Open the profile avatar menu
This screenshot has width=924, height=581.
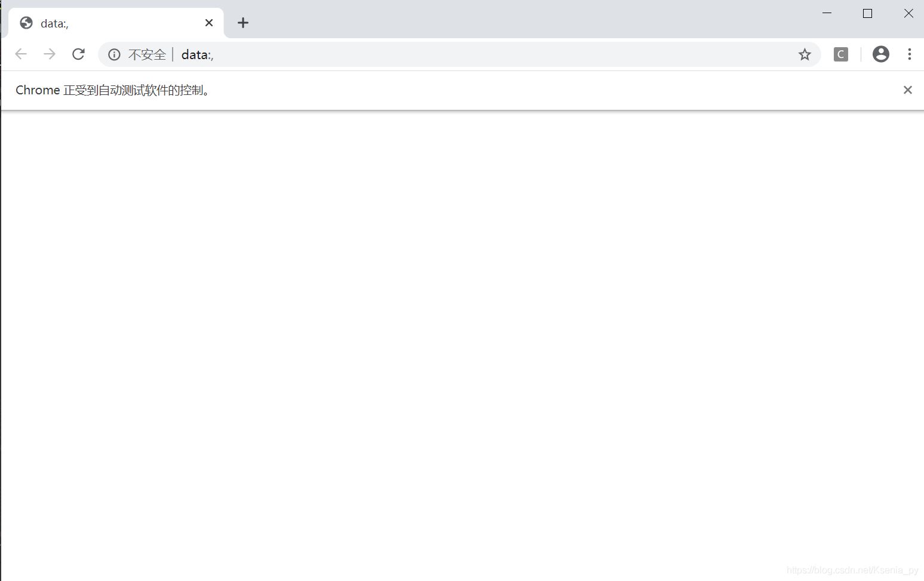pos(880,54)
